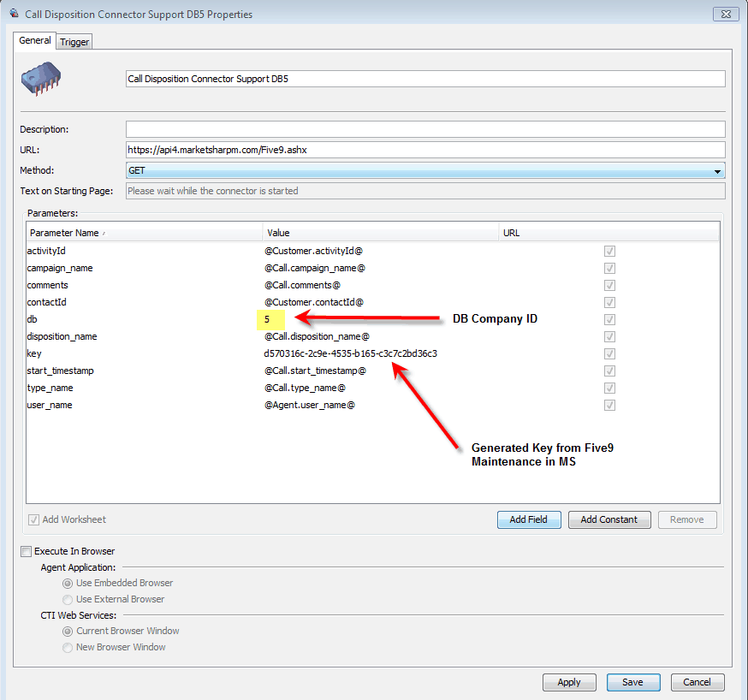This screenshot has width=748, height=700.
Task: Open the Method dropdown showing GET
Action: (425, 170)
